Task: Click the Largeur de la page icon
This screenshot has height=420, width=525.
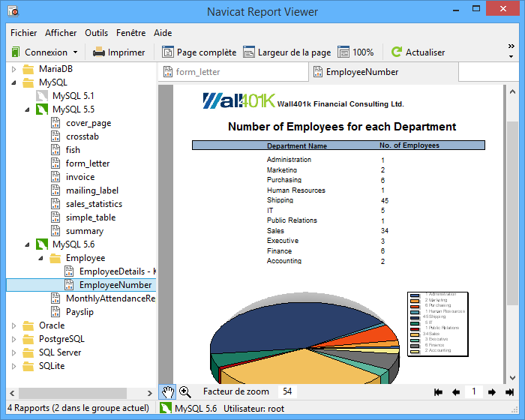Action: click(x=249, y=52)
